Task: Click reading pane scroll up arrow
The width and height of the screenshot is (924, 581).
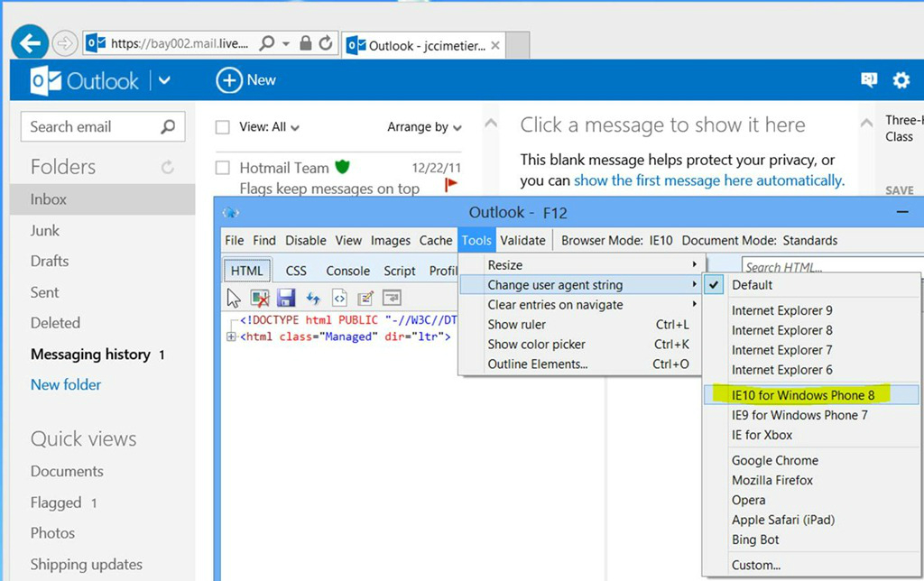Action: [866, 124]
